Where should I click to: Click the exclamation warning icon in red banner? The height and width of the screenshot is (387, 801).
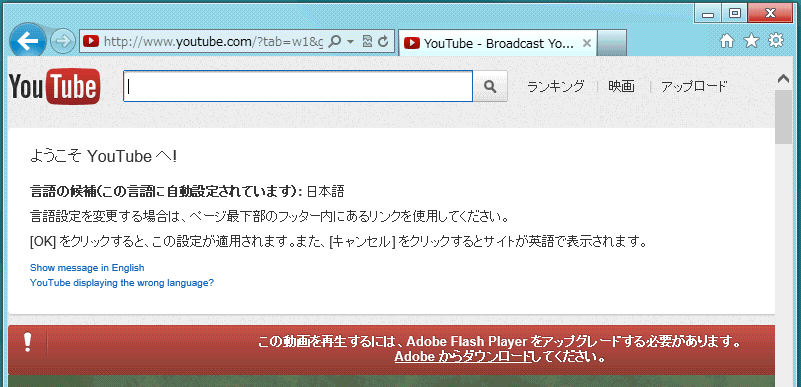pyautogui.click(x=28, y=342)
